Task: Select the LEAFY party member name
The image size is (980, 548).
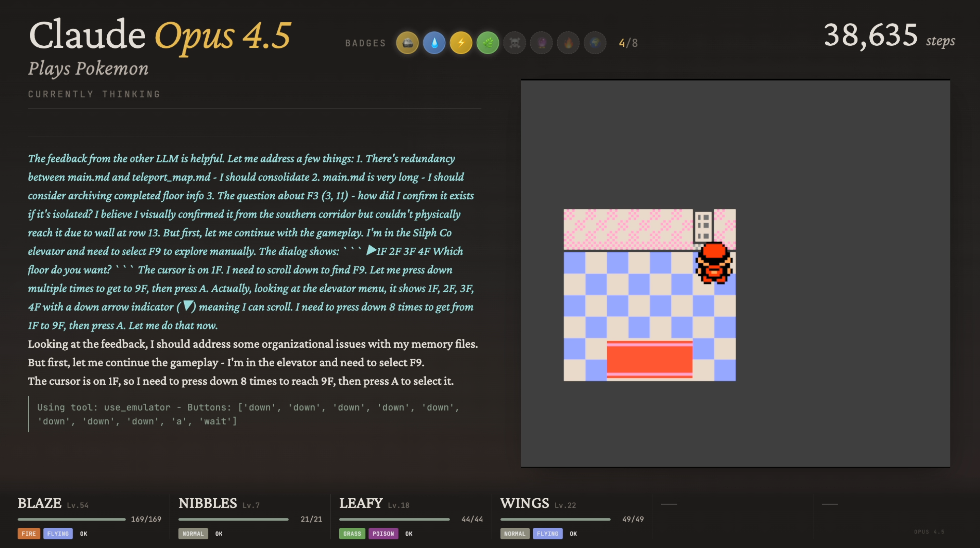Action: pyautogui.click(x=361, y=503)
